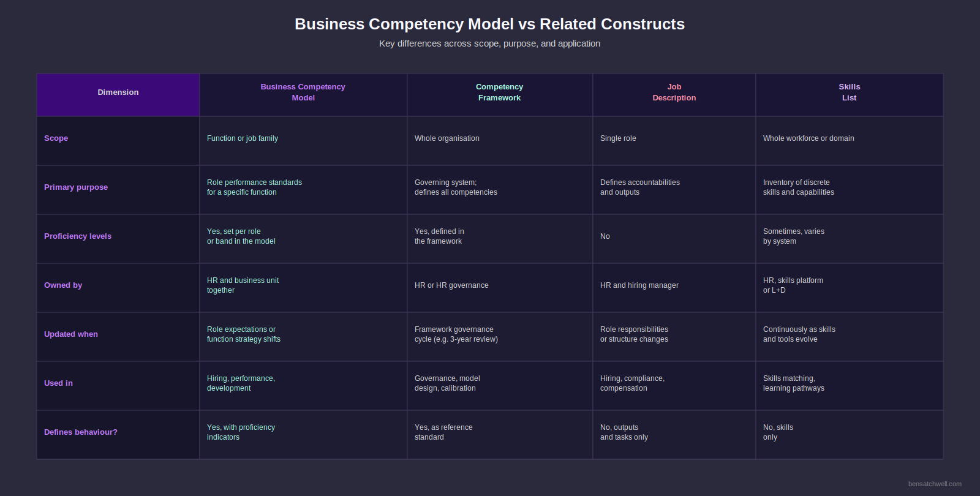This screenshot has width=980, height=496.
Task: Select 'No, outputs and tasks only' cell
Action: [674, 435]
